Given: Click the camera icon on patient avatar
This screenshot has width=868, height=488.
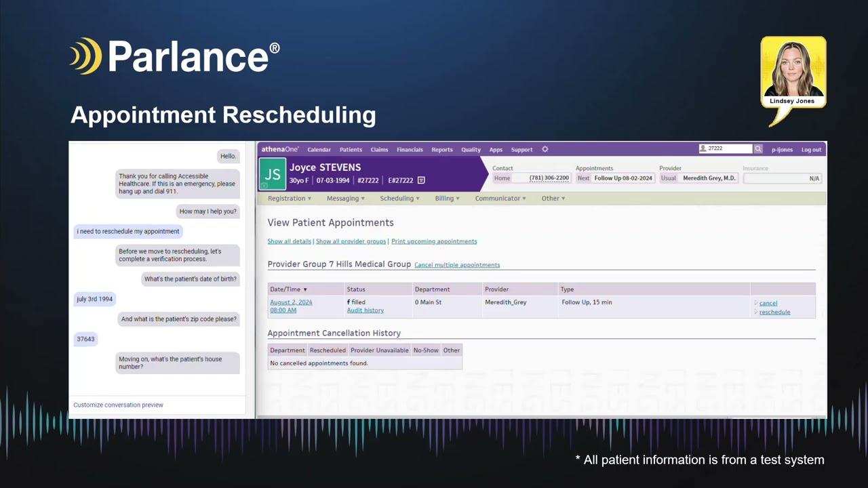Looking at the screenshot, I should tap(264, 185).
